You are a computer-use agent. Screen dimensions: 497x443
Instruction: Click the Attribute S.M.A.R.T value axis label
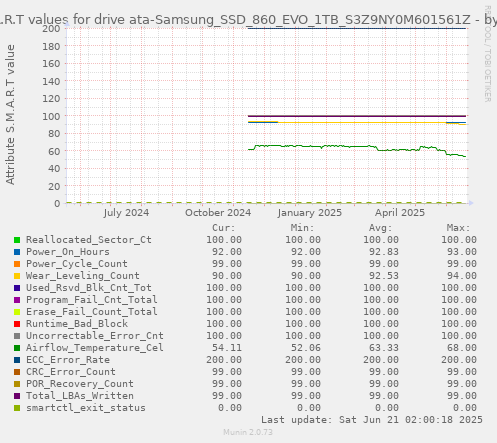10,115
